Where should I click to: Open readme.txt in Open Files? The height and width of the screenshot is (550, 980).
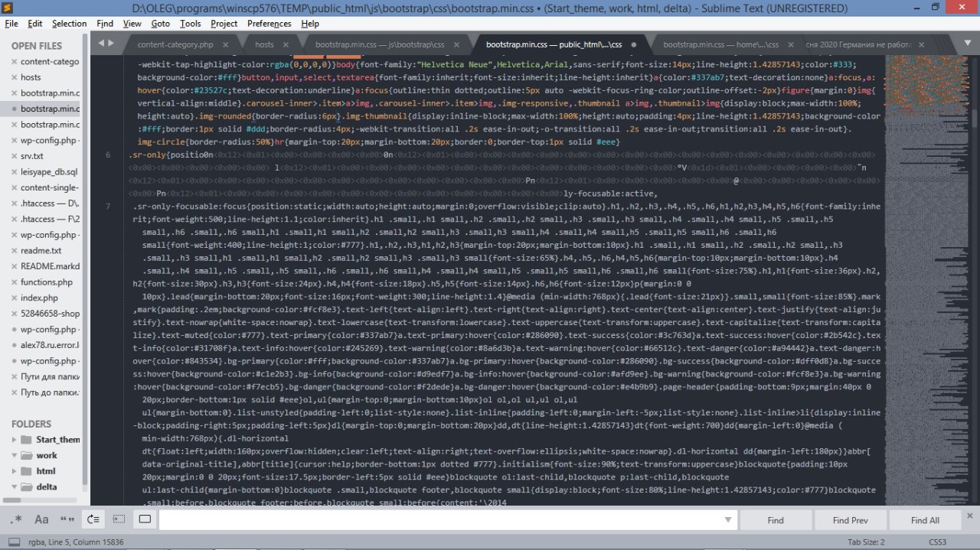point(41,250)
